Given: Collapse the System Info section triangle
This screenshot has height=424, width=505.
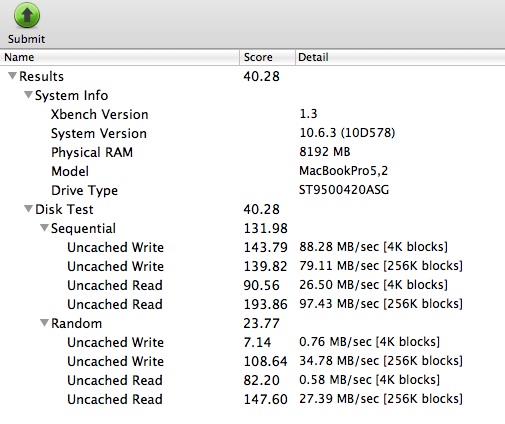Looking at the screenshot, I should [x=28, y=95].
